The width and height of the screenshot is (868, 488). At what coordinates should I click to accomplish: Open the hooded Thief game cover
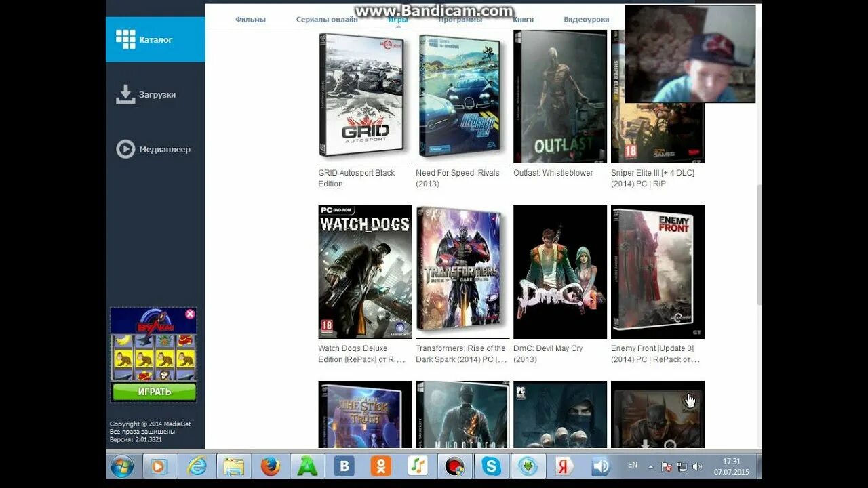[560, 415]
